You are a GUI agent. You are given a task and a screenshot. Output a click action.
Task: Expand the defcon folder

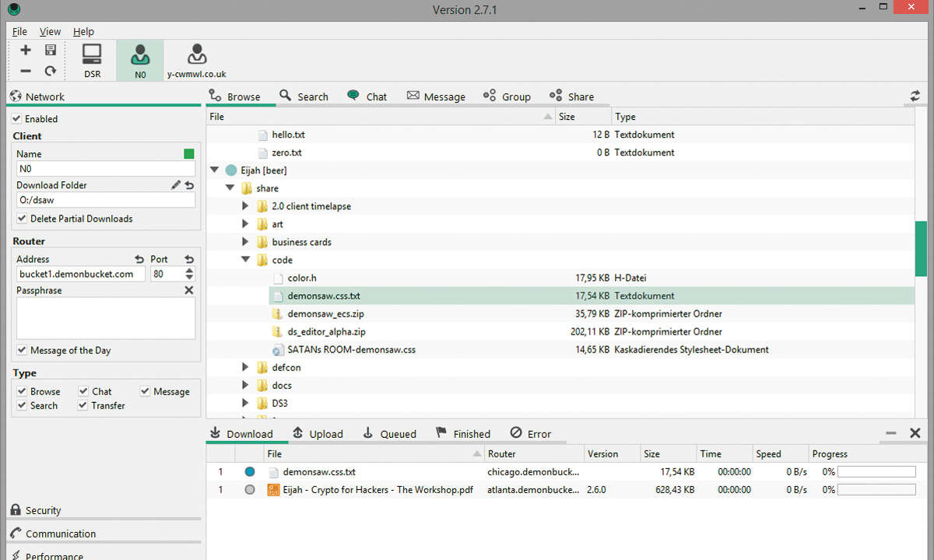click(x=245, y=367)
